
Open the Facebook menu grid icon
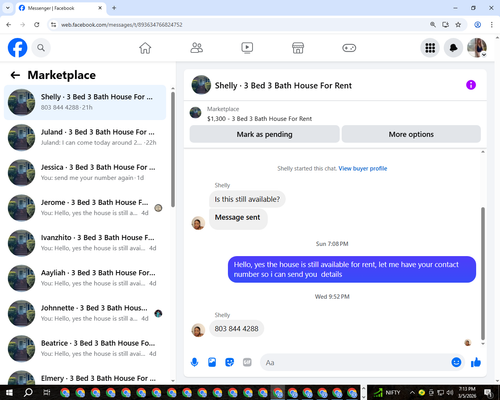click(430, 48)
